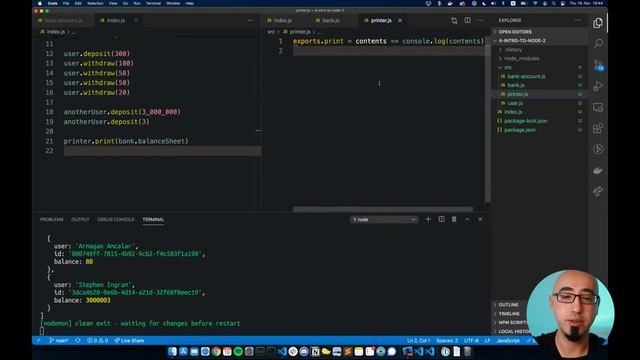Open the timeline/history icon in the activity bar
This screenshot has height=360, width=640.
point(598,149)
